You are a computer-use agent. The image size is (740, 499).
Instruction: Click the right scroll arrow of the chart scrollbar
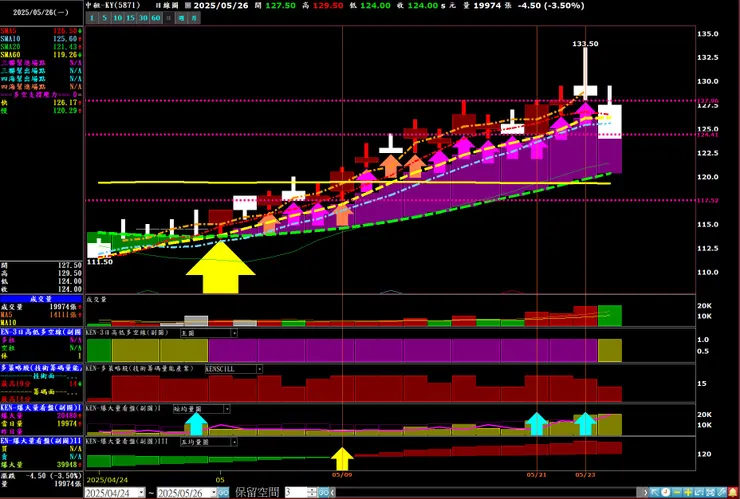pyautogui.click(x=646, y=492)
